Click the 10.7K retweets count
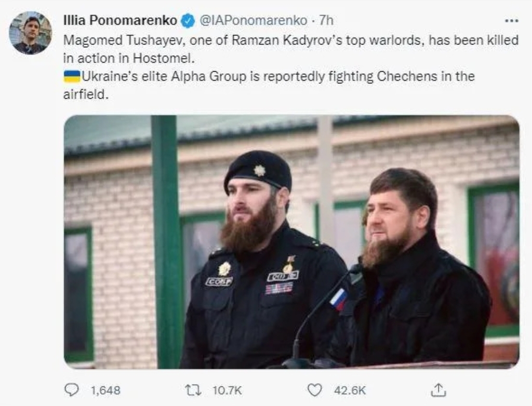 [227, 390]
